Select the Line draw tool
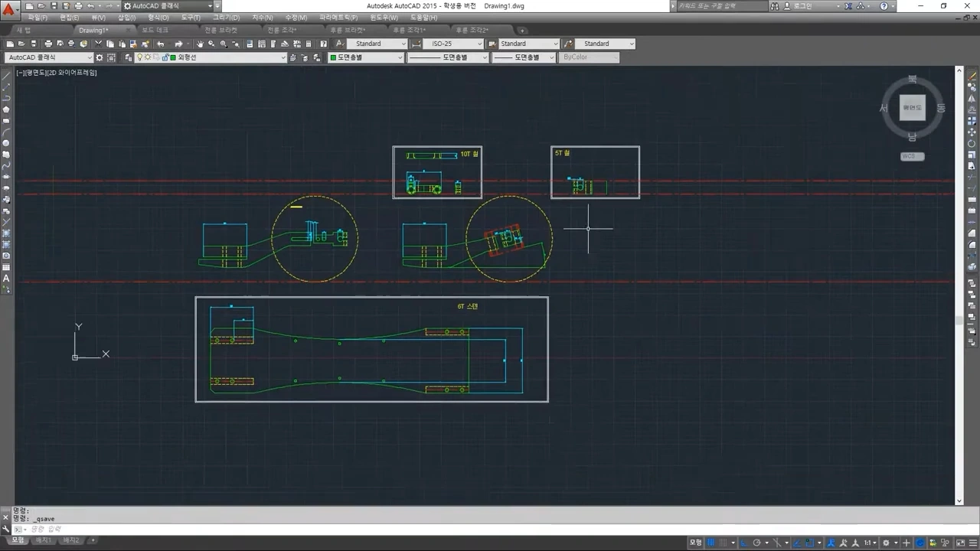Viewport: 980px width, 551px height. pyautogui.click(x=6, y=76)
